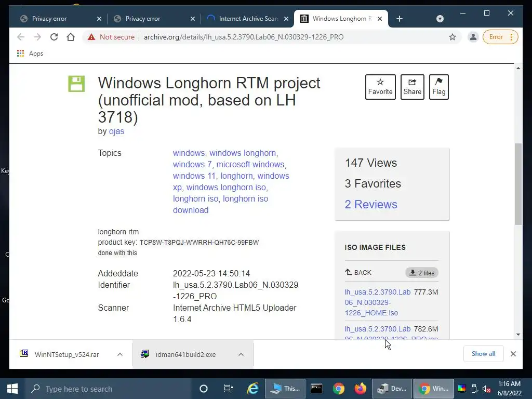Open the clock showing 1:16 AM
This screenshot has height=399, width=532.
[x=509, y=389]
